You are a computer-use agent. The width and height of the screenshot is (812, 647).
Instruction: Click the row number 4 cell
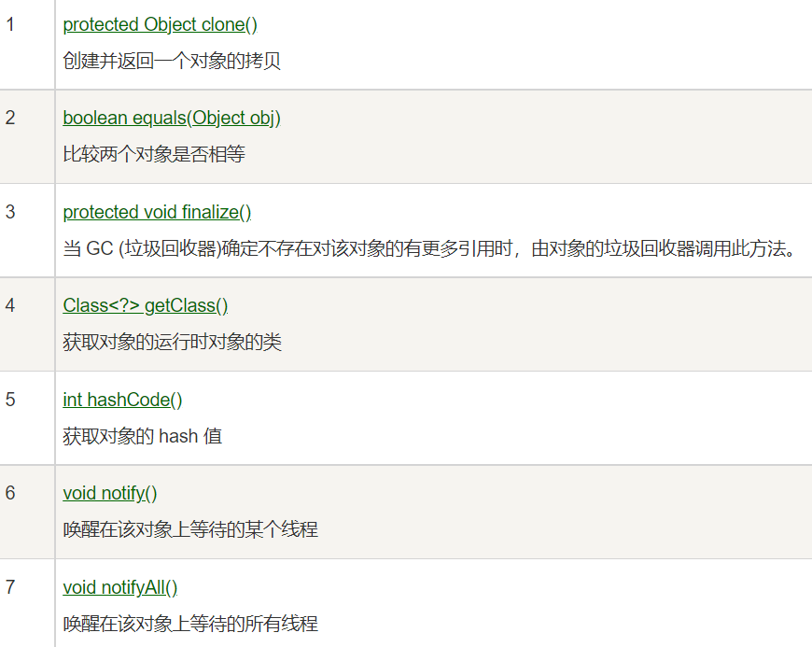(10, 305)
